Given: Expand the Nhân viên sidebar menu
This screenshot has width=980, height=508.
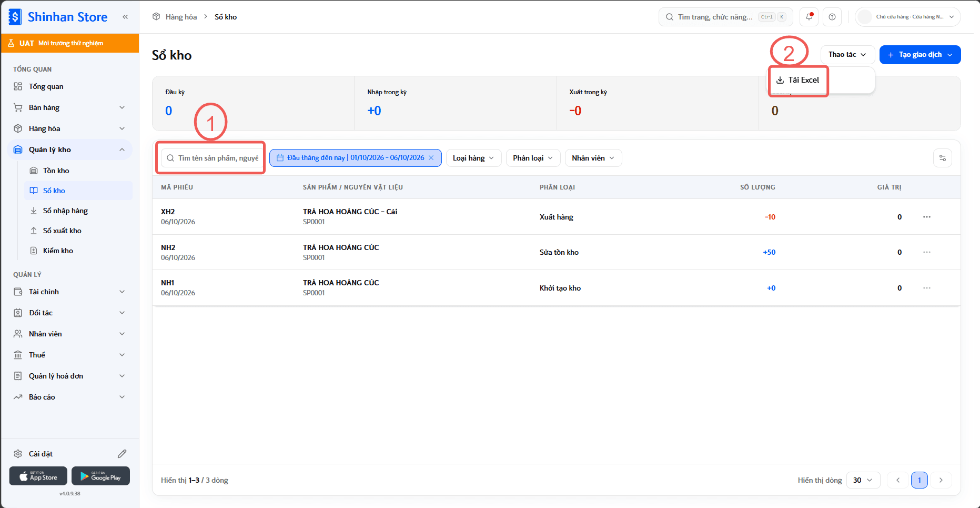Looking at the screenshot, I should pos(70,334).
